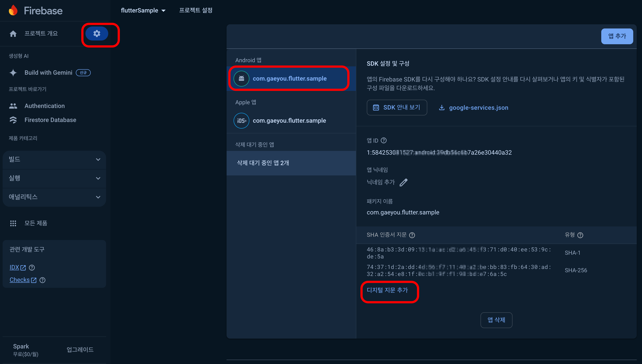642x364 pixels.
Task: Click the pencil icon to add nickname
Action: [403, 182]
